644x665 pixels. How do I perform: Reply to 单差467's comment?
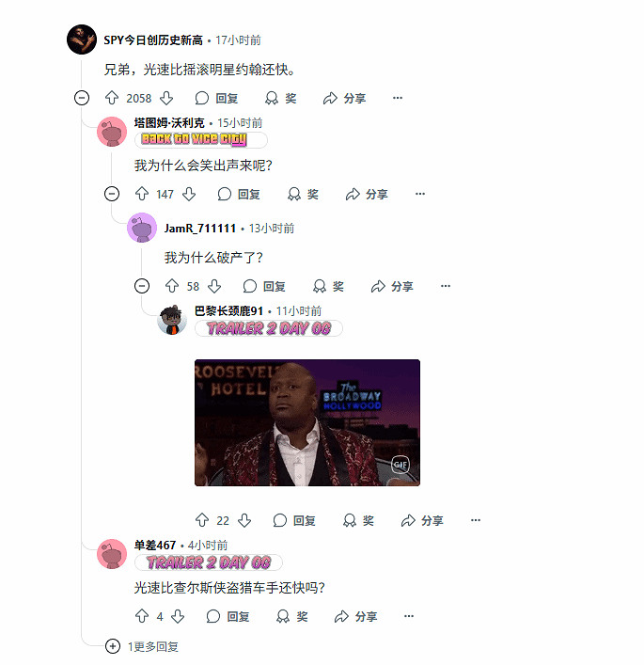[228, 616]
